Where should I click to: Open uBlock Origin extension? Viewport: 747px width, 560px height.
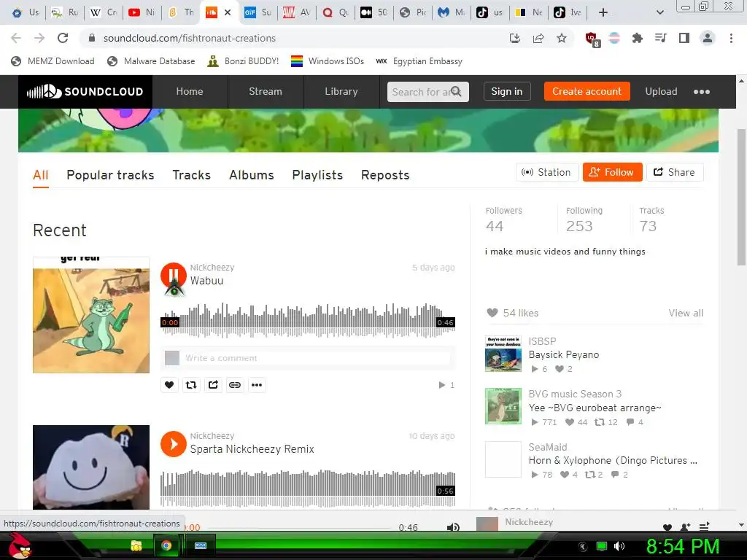click(x=592, y=39)
